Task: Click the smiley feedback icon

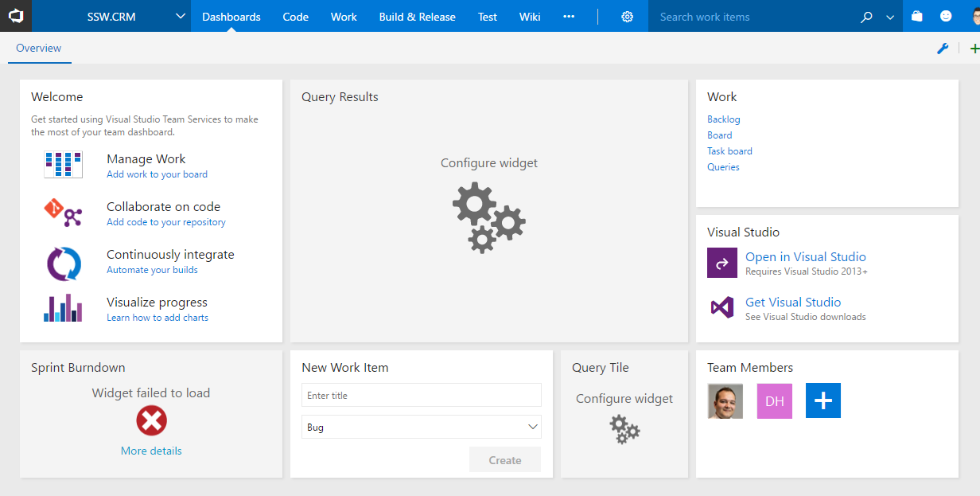Action: (x=946, y=17)
